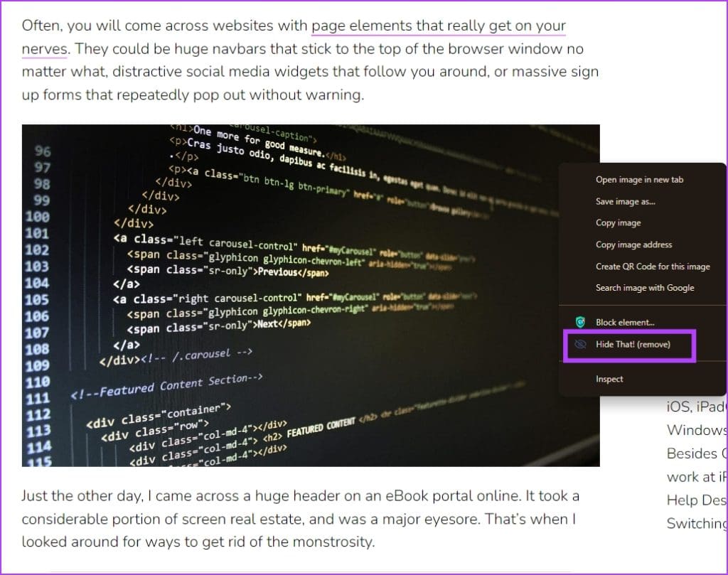Select the highlighted Hide That! (remove) option
Screen dimensions: 728x575
[629, 344]
